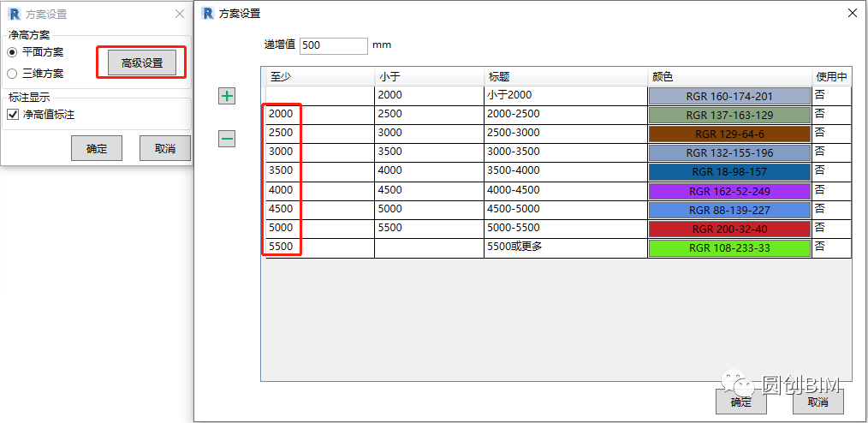
Task: Click title cell 4000-4500
Action: [566, 191]
